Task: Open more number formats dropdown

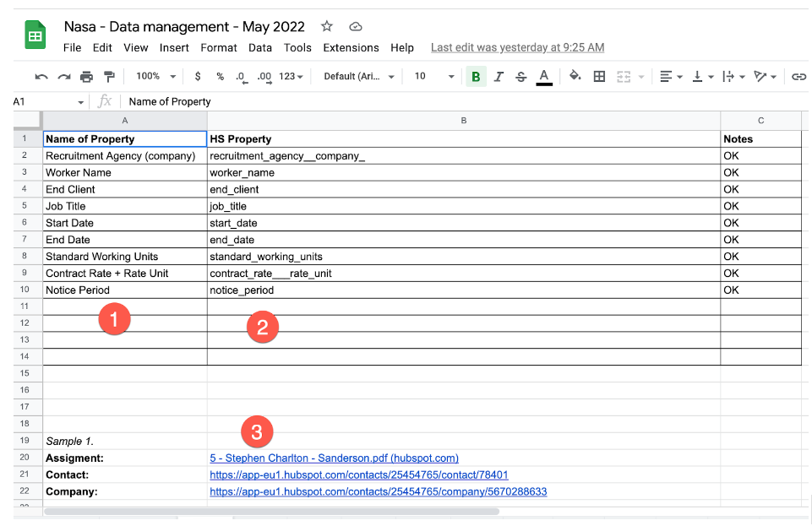Action: (x=291, y=77)
